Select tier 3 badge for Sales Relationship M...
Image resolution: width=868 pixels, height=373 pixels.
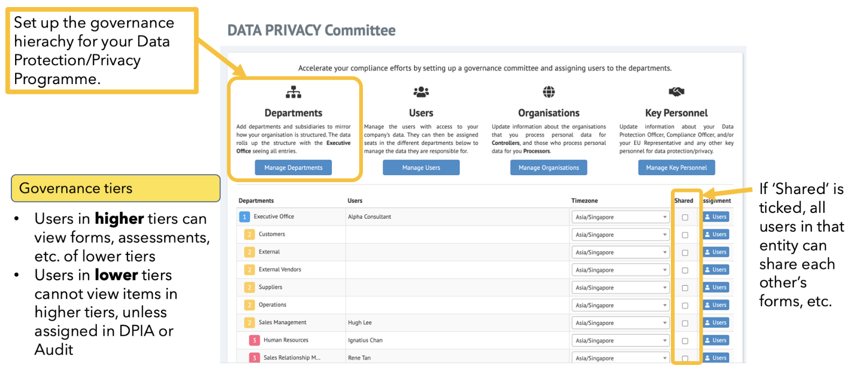254,357
